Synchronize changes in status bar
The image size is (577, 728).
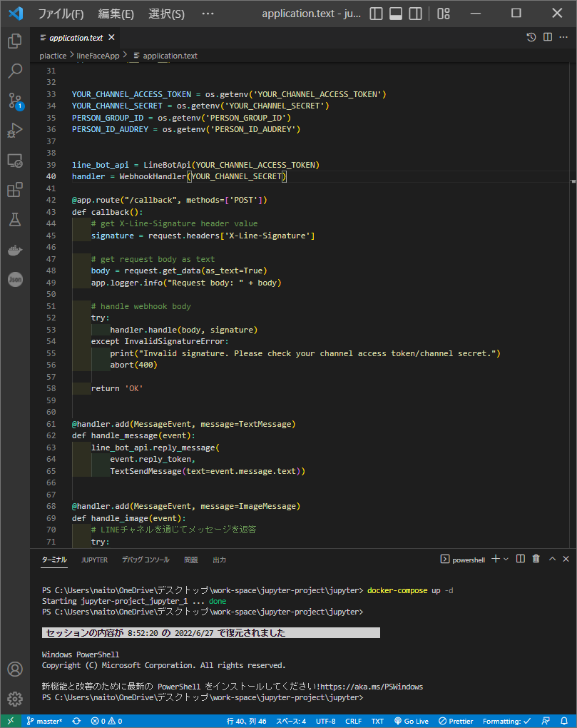click(x=76, y=721)
